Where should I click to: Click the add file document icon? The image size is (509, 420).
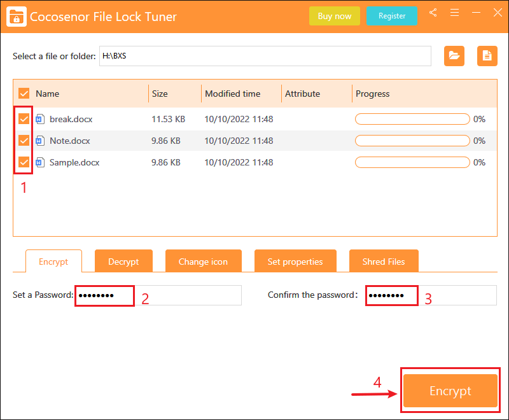[487, 56]
